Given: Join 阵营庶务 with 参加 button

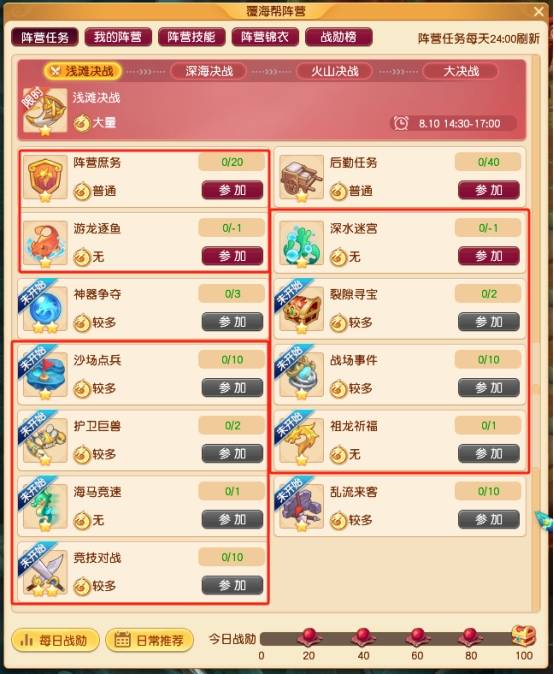Looking at the screenshot, I should [232, 190].
